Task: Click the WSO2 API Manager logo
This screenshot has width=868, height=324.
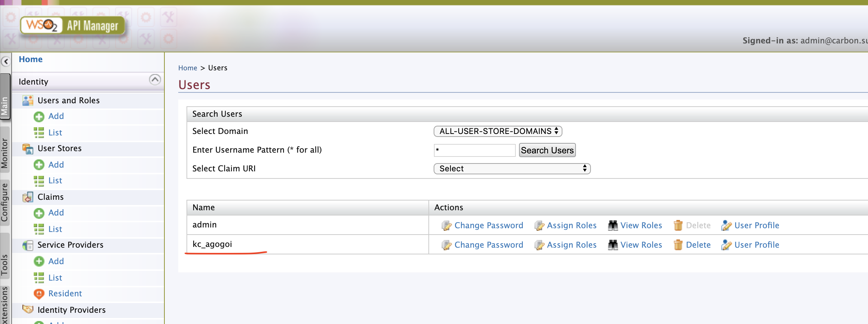Action: (73, 26)
